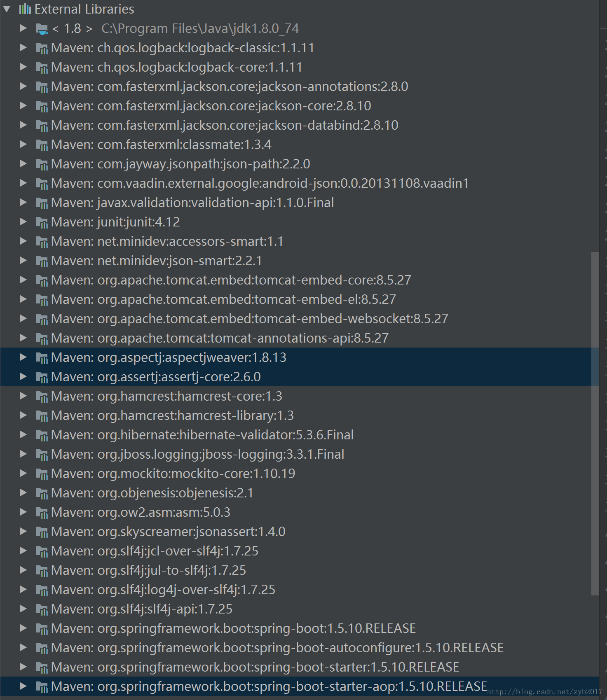Select 'Maven: org.hamcrest:hamcrest-core:1.3' row

[x=299, y=396]
